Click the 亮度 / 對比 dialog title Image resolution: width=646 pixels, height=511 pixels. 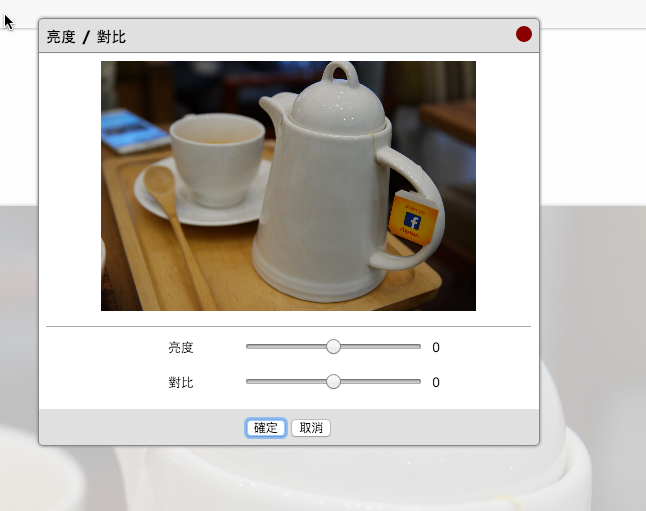coord(86,37)
